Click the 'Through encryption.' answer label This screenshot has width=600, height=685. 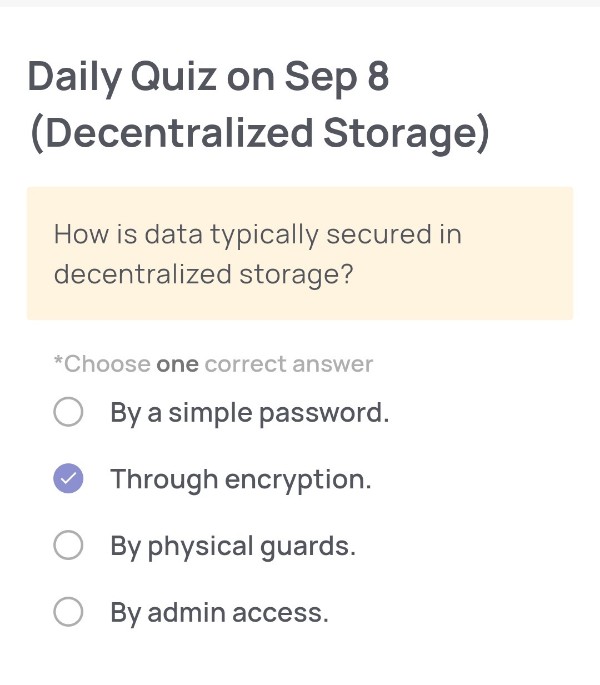tap(240, 479)
